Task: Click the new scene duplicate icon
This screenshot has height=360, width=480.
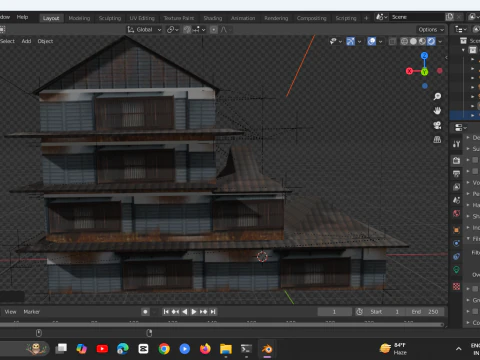Action: click(x=449, y=17)
